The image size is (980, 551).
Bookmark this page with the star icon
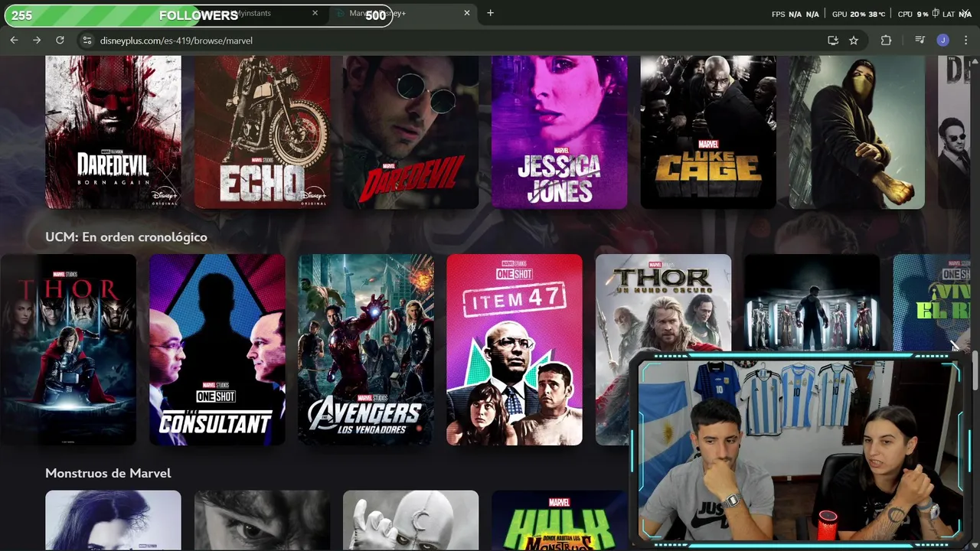[x=854, y=41]
